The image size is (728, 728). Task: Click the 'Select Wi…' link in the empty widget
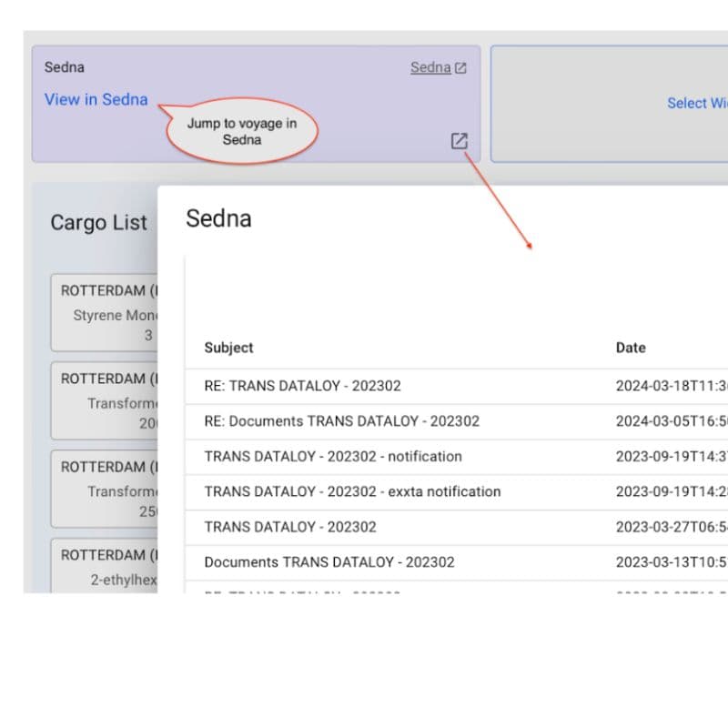click(697, 103)
